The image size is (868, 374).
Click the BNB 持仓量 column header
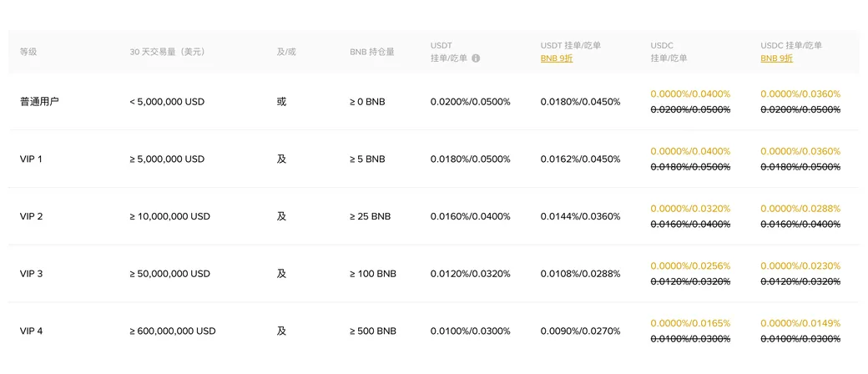point(372,52)
